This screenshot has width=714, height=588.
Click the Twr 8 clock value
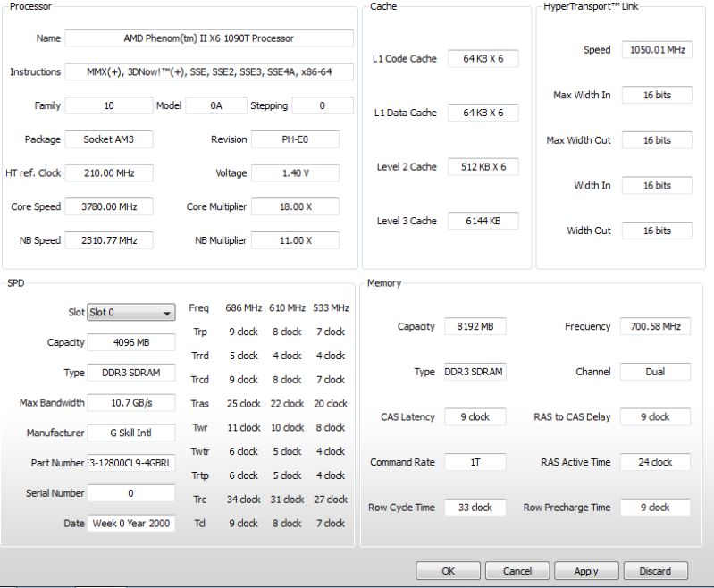click(331, 428)
